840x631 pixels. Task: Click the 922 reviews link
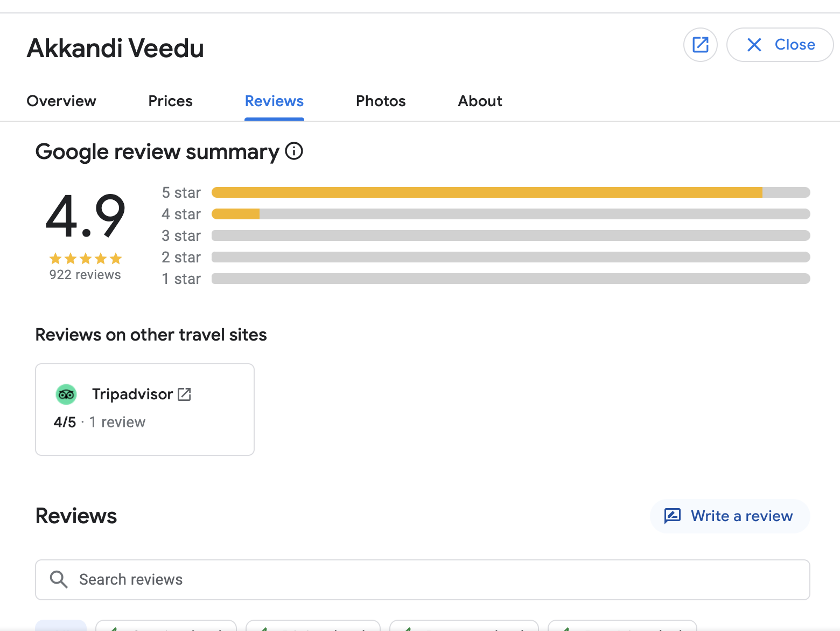click(85, 275)
